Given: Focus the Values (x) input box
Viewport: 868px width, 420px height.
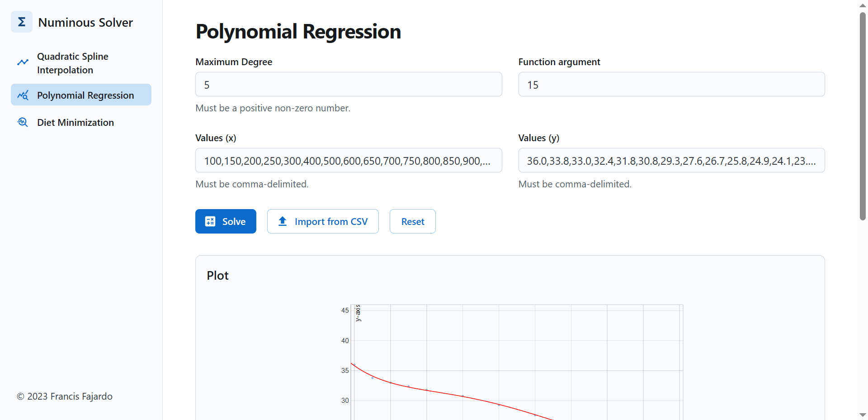Looking at the screenshot, I should point(348,160).
